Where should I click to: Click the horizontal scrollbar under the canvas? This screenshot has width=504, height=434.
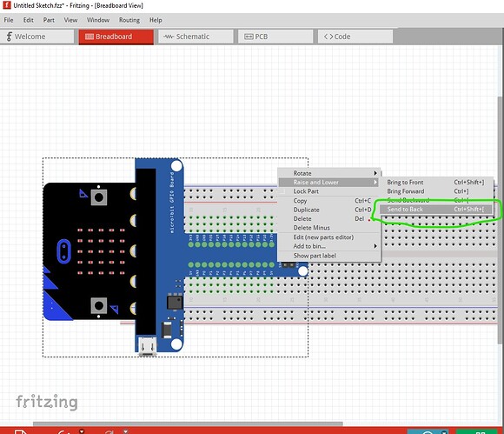coord(188,424)
